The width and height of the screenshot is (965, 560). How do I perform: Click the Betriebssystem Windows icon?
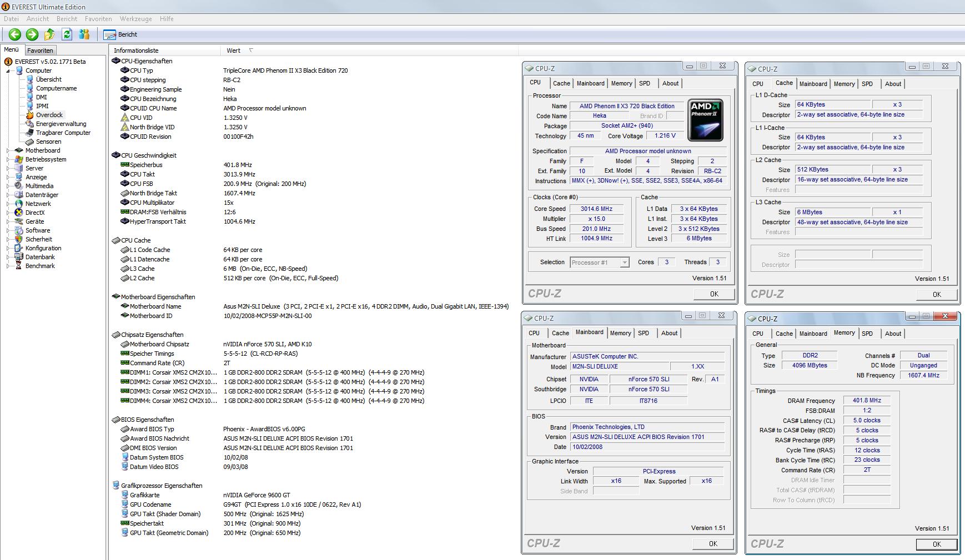coord(19,159)
